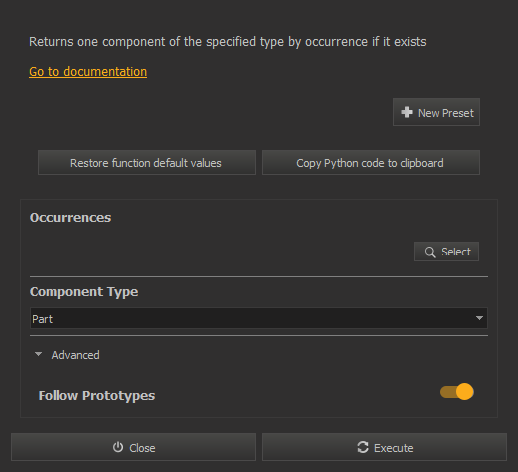Click the refresh arrows icon on Execute

point(363,447)
